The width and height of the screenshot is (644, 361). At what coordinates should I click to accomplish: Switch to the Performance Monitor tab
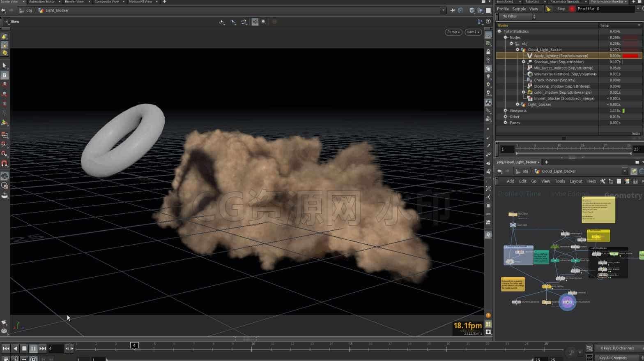tap(607, 2)
